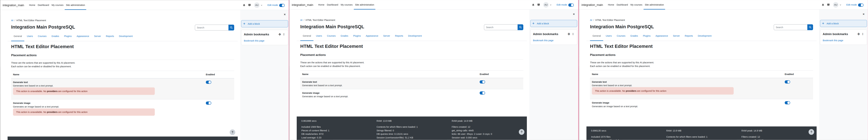Image resolution: width=868 pixels, height=140 pixels.
Task: Open notifications bell in the left page
Action: tap(244, 5)
